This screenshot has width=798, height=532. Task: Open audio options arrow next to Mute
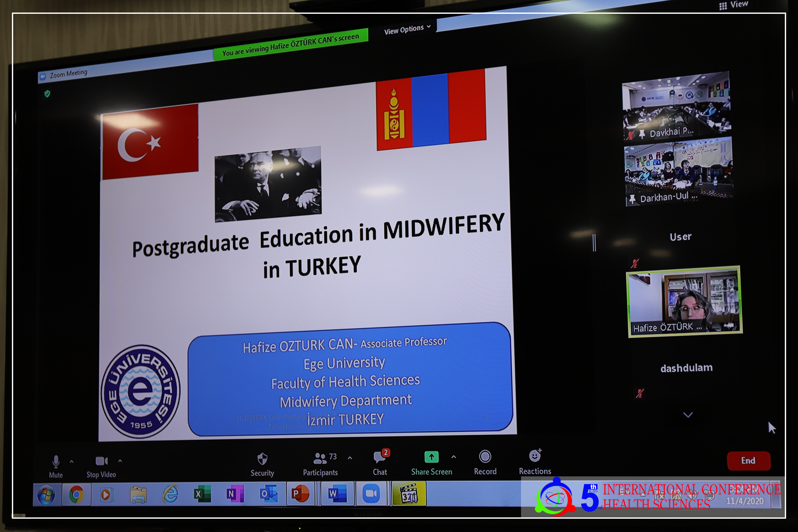[72, 462]
